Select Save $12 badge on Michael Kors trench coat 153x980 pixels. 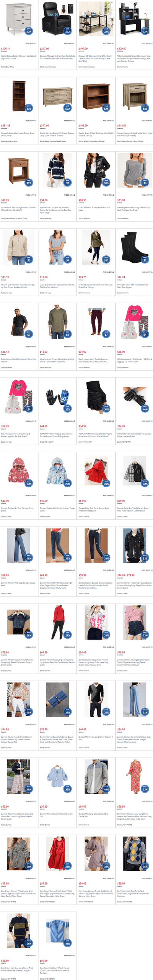106,259
